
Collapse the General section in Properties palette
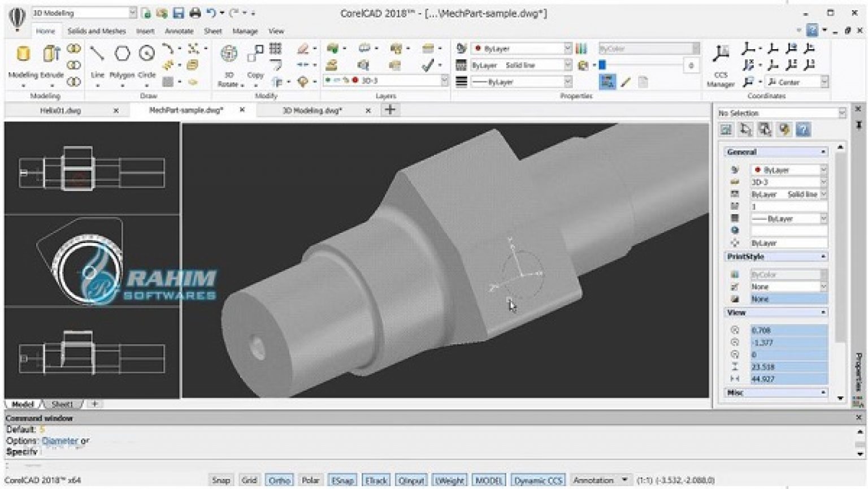tap(823, 152)
